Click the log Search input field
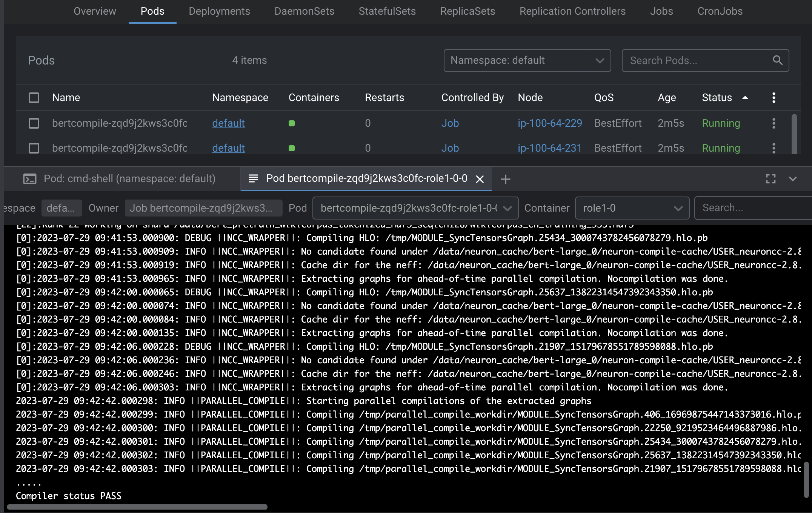 pyautogui.click(x=753, y=208)
